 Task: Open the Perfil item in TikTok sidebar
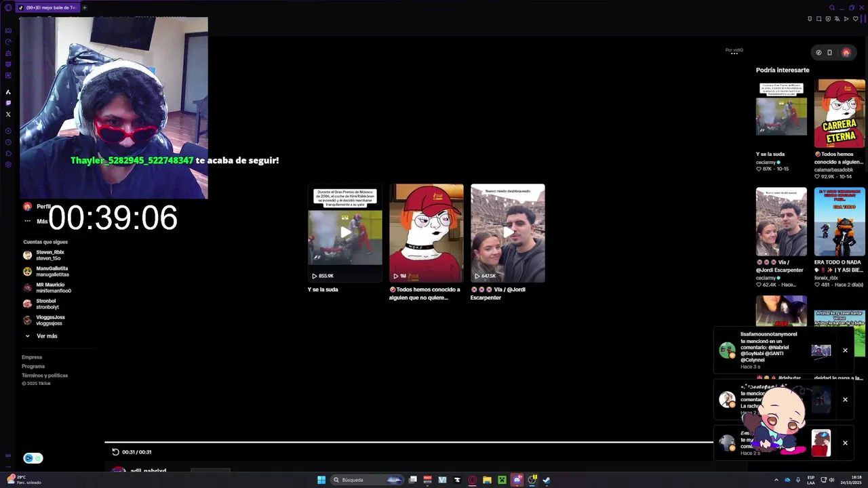[x=37, y=206]
